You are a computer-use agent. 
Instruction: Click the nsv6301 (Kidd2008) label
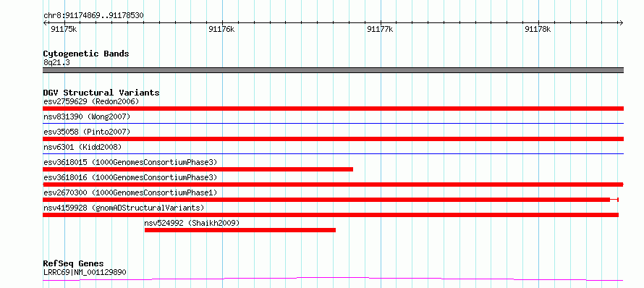[82, 147]
